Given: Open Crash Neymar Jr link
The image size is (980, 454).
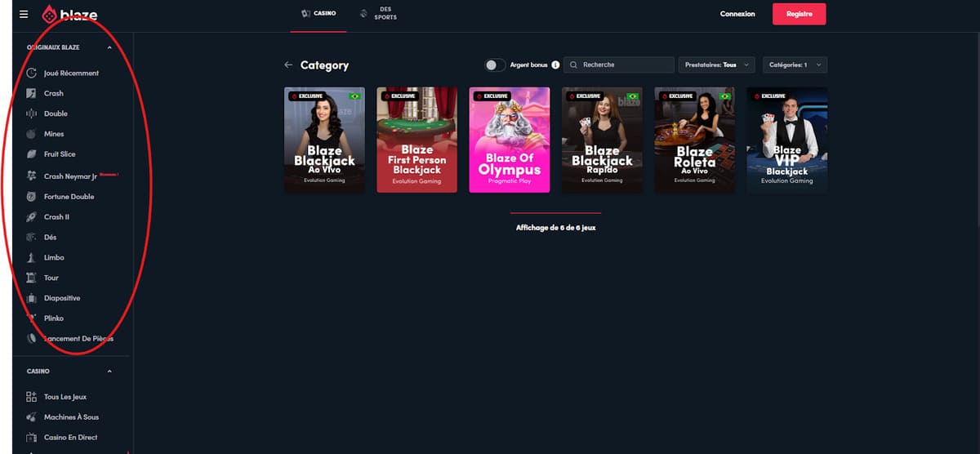Looking at the screenshot, I should coord(70,176).
